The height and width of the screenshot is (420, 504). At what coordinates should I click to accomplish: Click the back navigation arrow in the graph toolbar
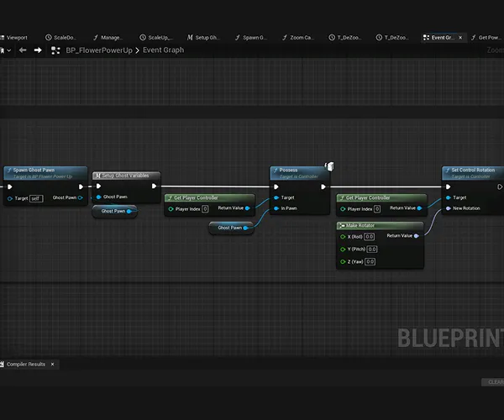pos(23,50)
